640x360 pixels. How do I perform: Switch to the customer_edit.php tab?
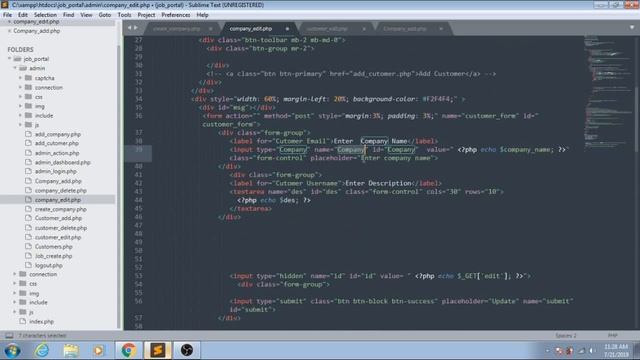(327, 29)
